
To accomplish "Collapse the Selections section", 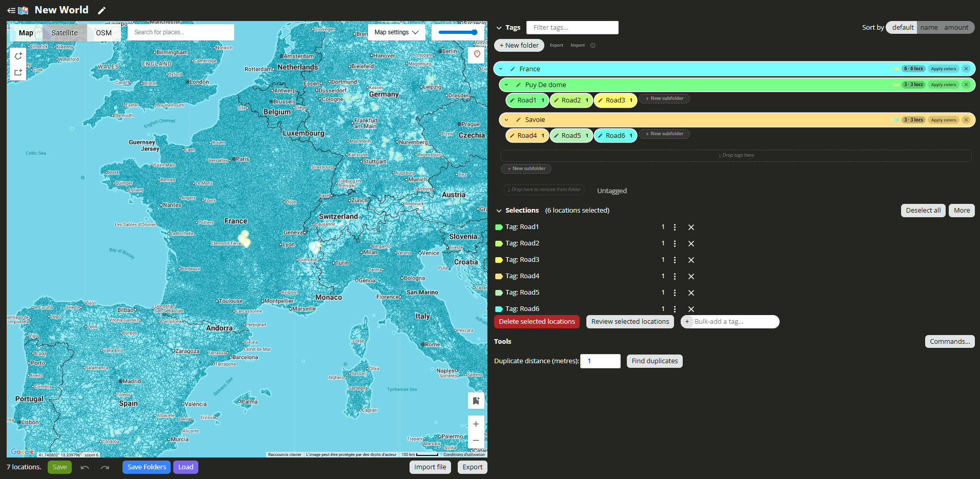I will pyautogui.click(x=499, y=211).
